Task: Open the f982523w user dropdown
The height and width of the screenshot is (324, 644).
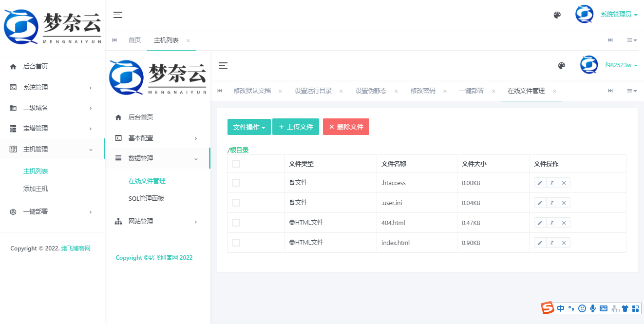Action: 621,65
